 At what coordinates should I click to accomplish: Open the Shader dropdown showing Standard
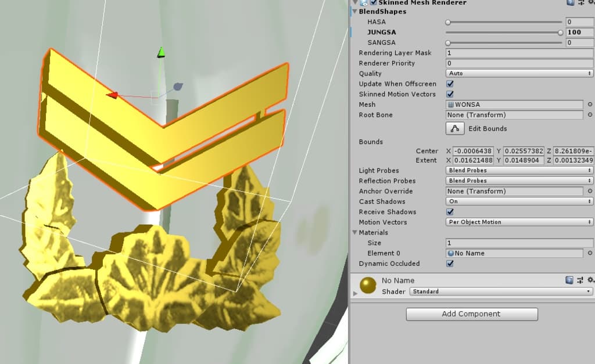501,291
